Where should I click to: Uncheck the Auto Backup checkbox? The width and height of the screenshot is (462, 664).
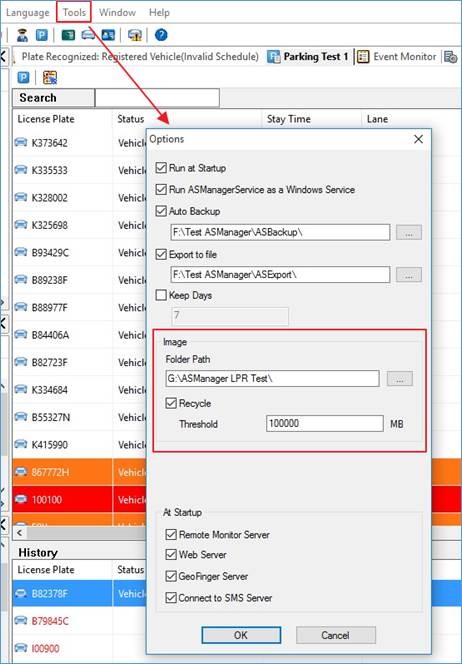161,211
